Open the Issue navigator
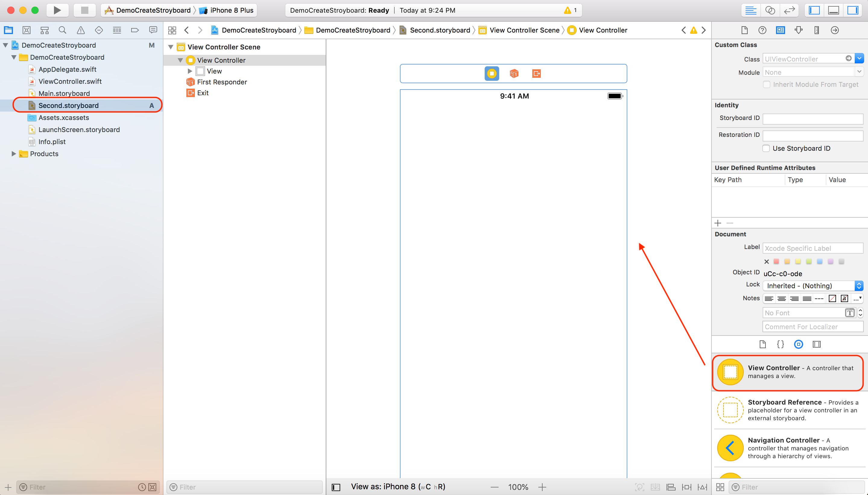 tap(80, 30)
